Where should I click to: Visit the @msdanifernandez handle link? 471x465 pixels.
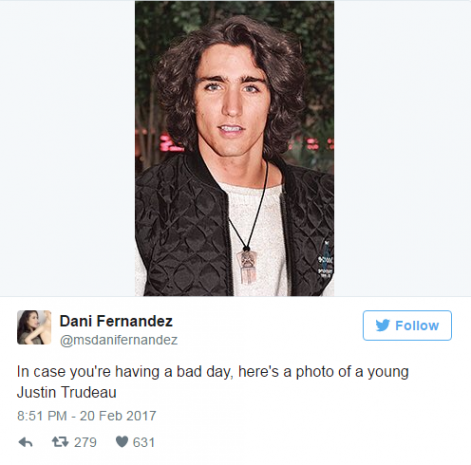[x=119, y=340]
